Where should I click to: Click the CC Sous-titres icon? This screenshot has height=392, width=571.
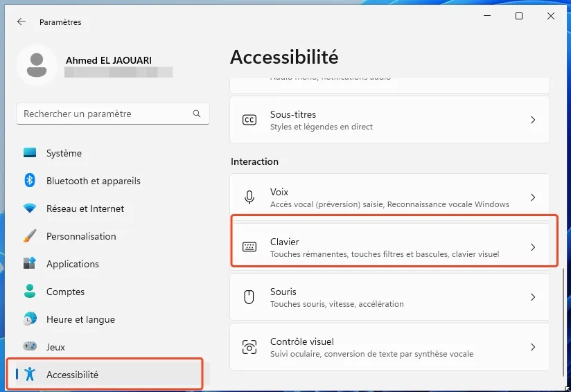pyautogui.click(x=249, y=120)
